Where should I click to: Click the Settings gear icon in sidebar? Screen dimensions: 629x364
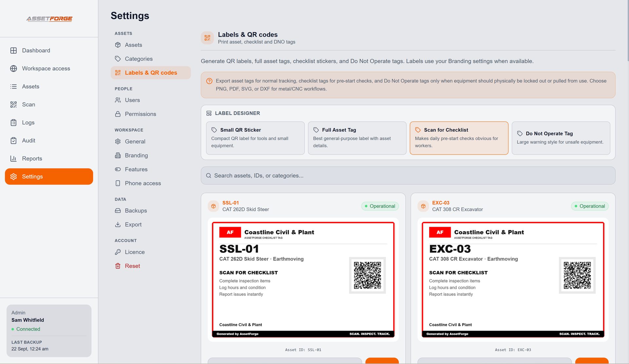[13, 176]
